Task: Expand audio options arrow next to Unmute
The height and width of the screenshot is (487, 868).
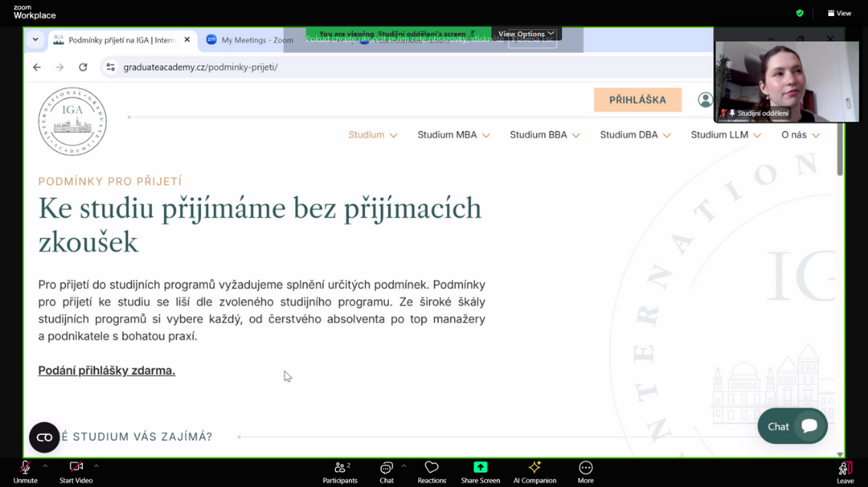Action: pos(45,466)
